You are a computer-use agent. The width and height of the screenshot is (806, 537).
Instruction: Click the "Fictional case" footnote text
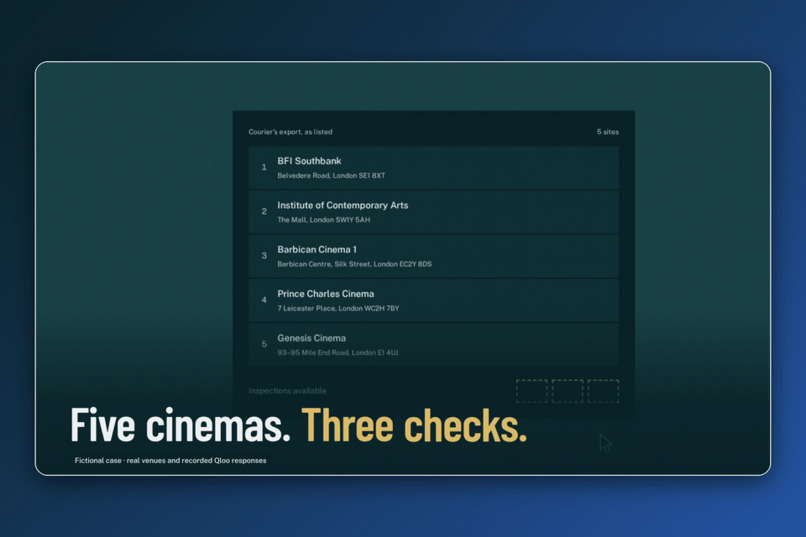tap(170, 460)
